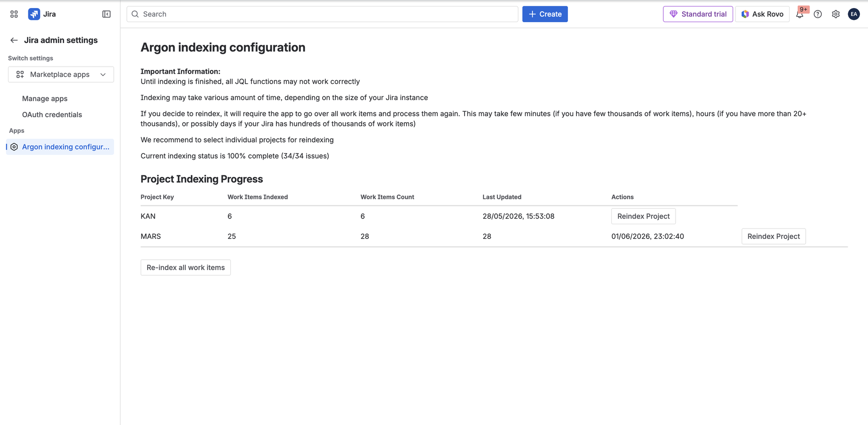The width and height of the screenshot is (868, 425).
Task: Click the Last Updated column header
Action: pos(502,197)
